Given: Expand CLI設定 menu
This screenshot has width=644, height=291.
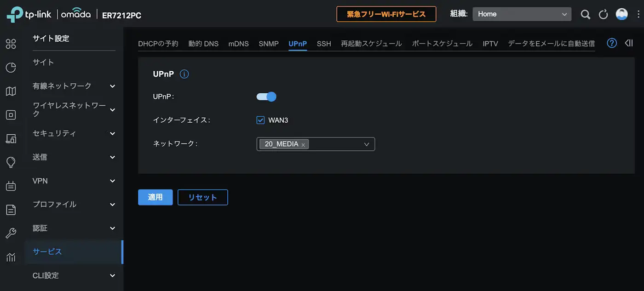Looking at the screenshot, I should coord(74,275).
